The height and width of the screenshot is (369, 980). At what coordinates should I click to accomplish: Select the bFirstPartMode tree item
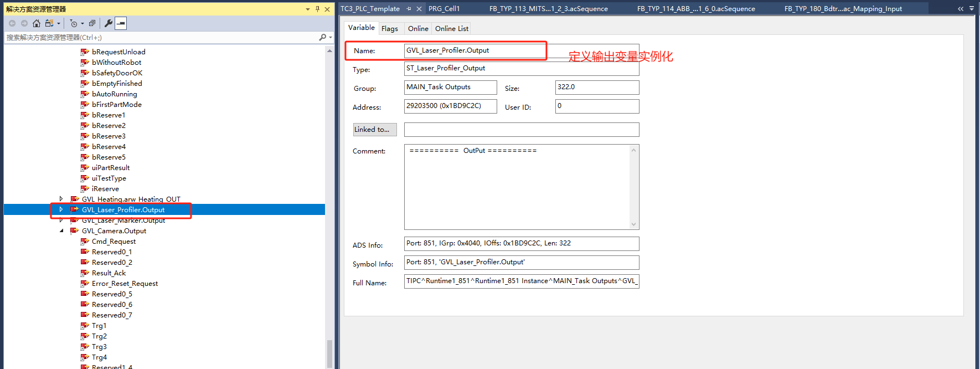pos(117,105)
